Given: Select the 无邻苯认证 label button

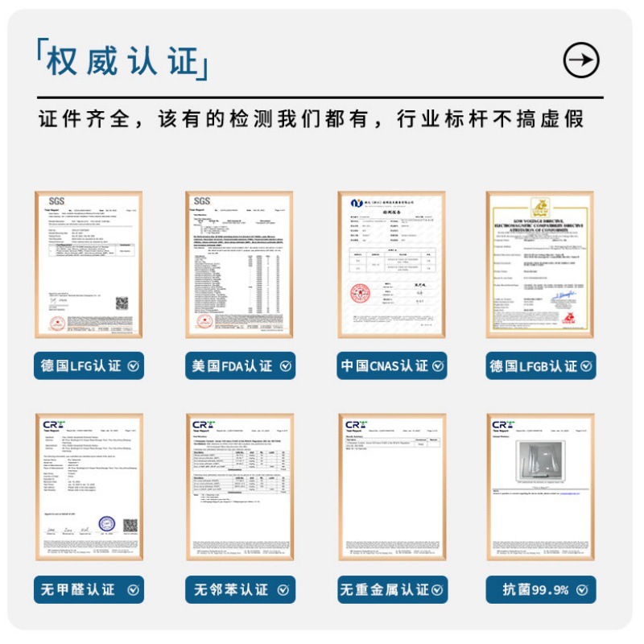Looking at the screenshot, I should pos(240,590).
